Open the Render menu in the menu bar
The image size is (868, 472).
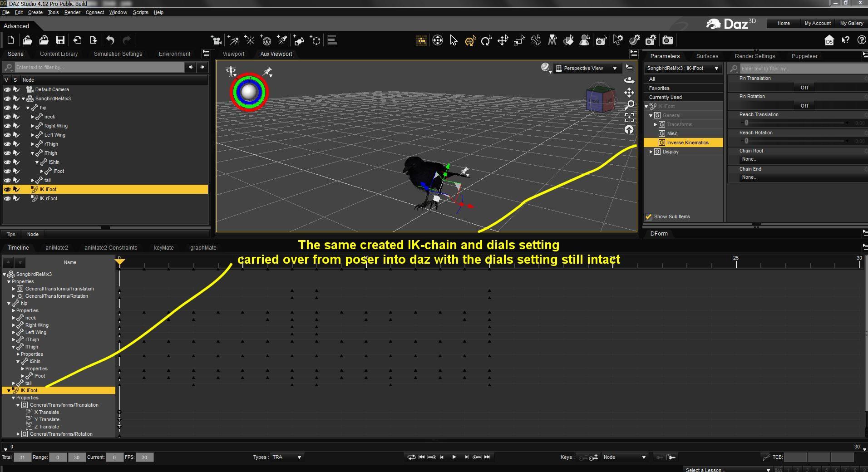pyautogui.click(x=72, y=12)
